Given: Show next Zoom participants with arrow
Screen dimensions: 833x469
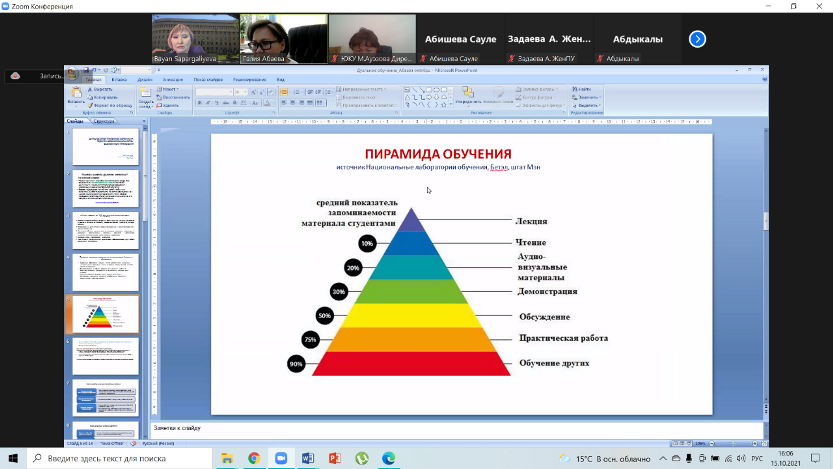Looking at the screenshot, I should (x=698, y=39).
